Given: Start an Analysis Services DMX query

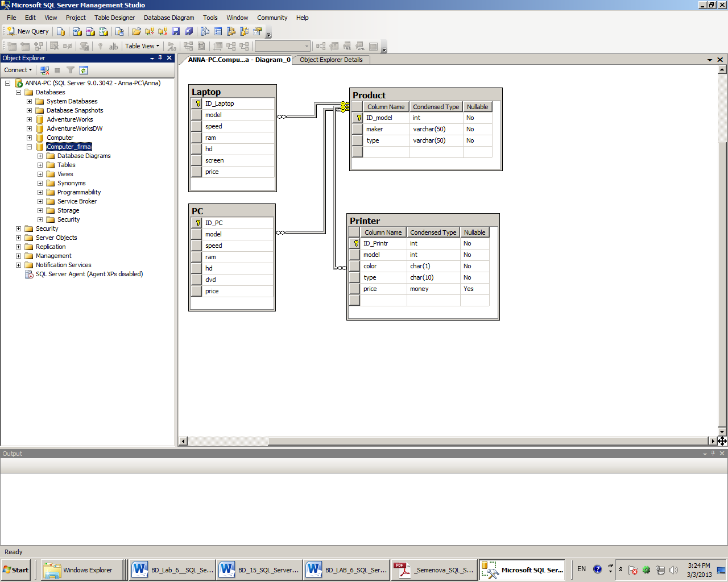Looking at the screenshot, I should click(x=90, y=31).
